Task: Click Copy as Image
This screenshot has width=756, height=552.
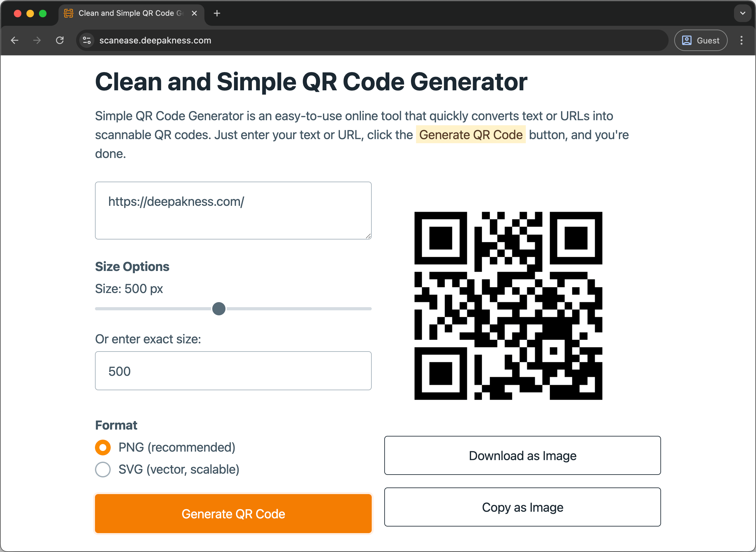Action: [x=522, y=507]
